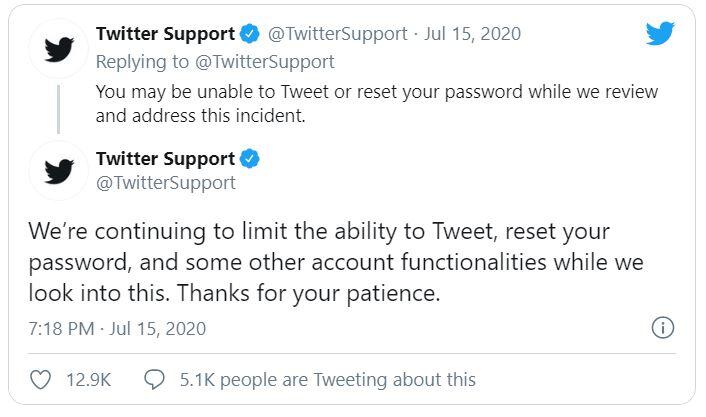Viewport: 706px width, 417px height.
Task: Open the tweet info circle icon
Action: pyautogui.click(x=662, y=328)
